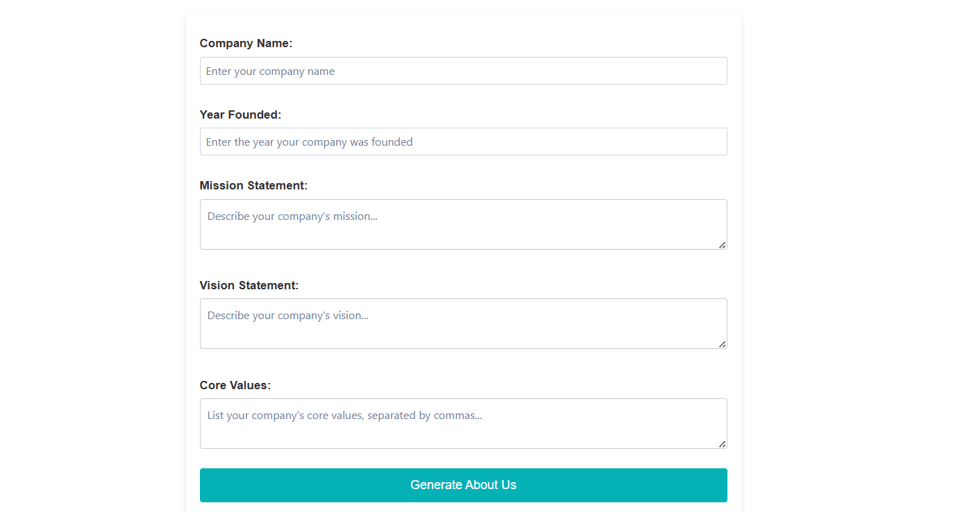Focus the Company Name input field
This screenshot has height=512, width=960.
tap(463, 71)
